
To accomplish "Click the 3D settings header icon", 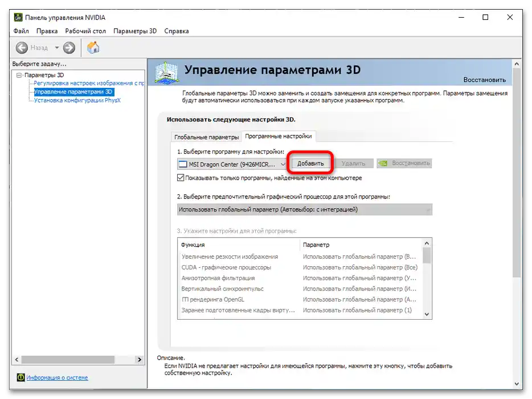I will coord(166,72).
